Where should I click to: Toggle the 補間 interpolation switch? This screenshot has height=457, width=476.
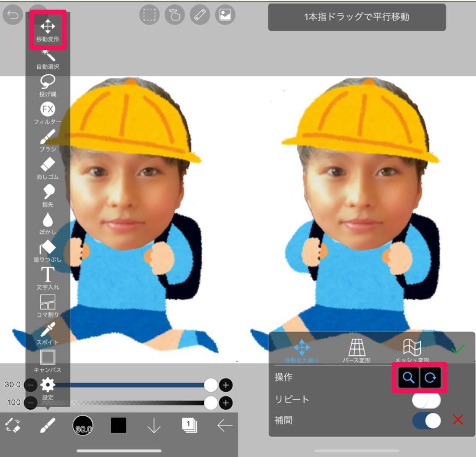427,421
